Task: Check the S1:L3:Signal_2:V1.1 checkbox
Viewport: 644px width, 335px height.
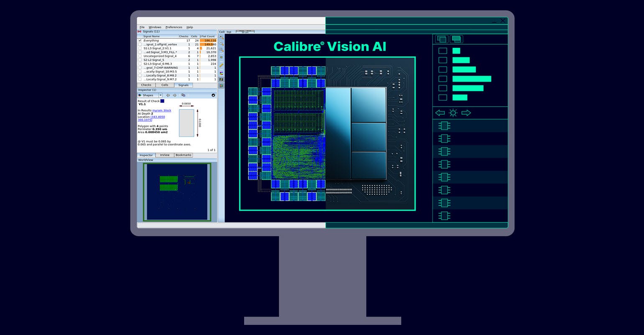Action: (x=140, y=48)
